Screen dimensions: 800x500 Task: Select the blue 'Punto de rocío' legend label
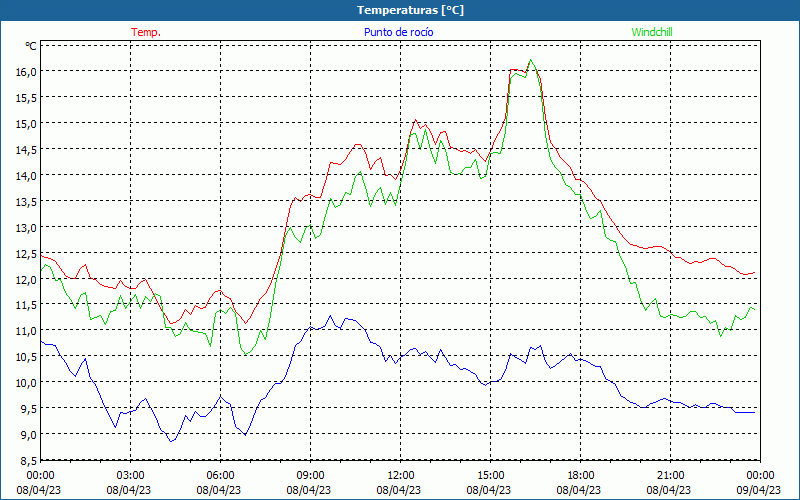pyautogui.click(x=398, y=32)
